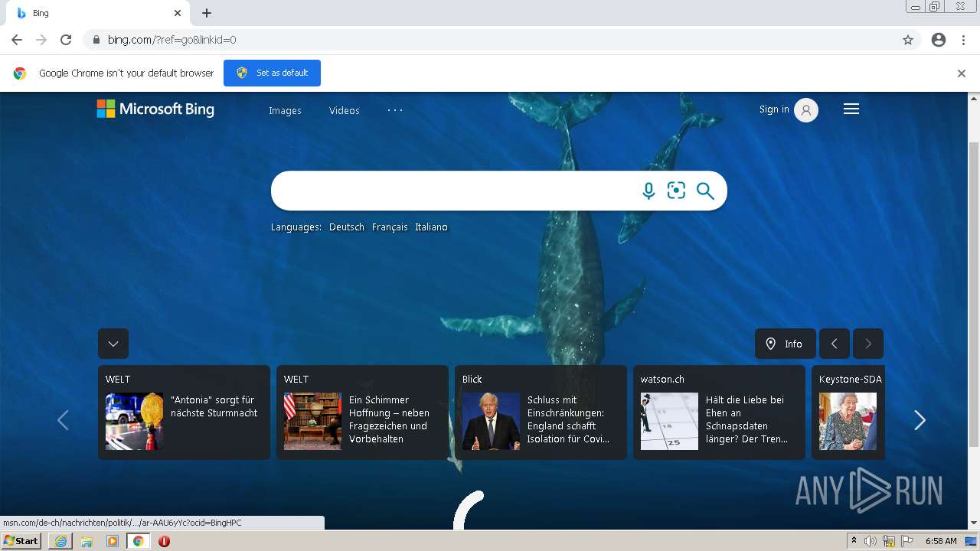Screen dimensions: 980x551
Task: Open media player taskbar icon
Action: (113, 541)
